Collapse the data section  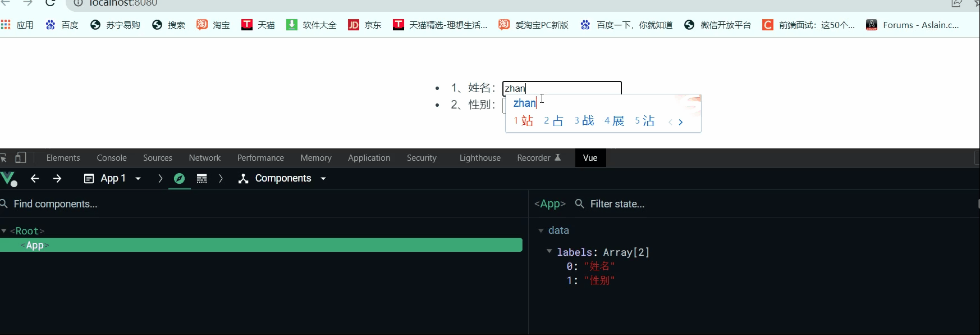tap(541, 230)
